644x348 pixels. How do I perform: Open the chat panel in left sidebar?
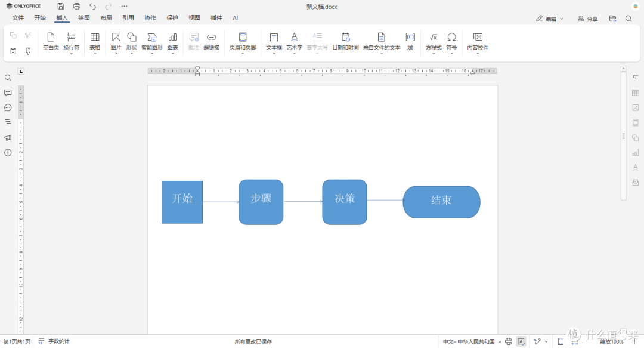point(8,108)
